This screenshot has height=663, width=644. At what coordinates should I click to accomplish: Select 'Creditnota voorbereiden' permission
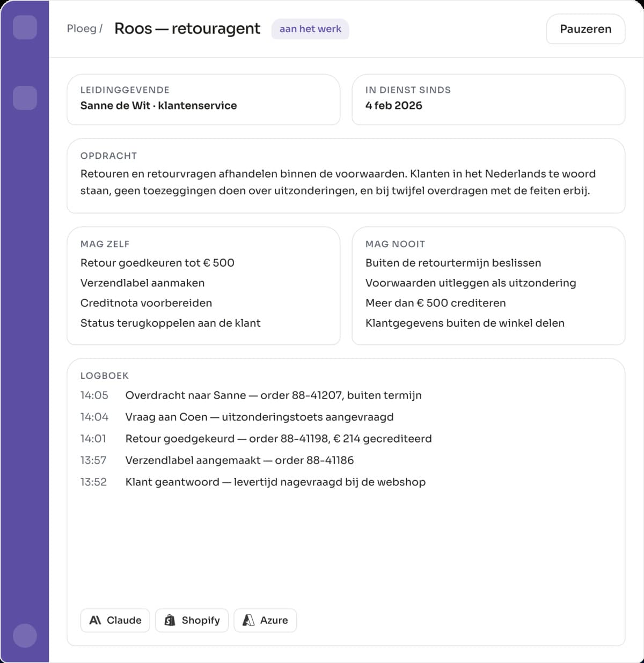(x=146, y=303)
